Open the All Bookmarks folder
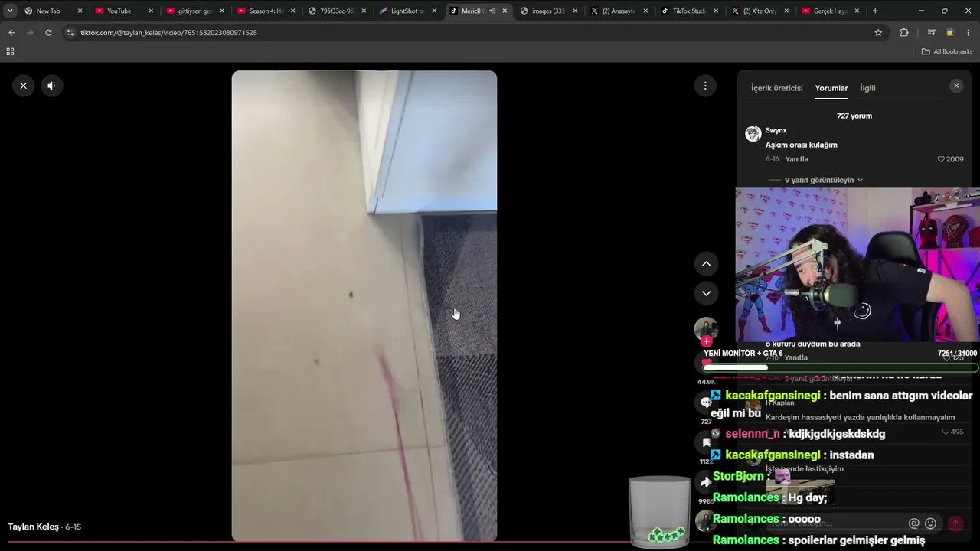Viewport: 980px width, 551px height. point(947,51)
